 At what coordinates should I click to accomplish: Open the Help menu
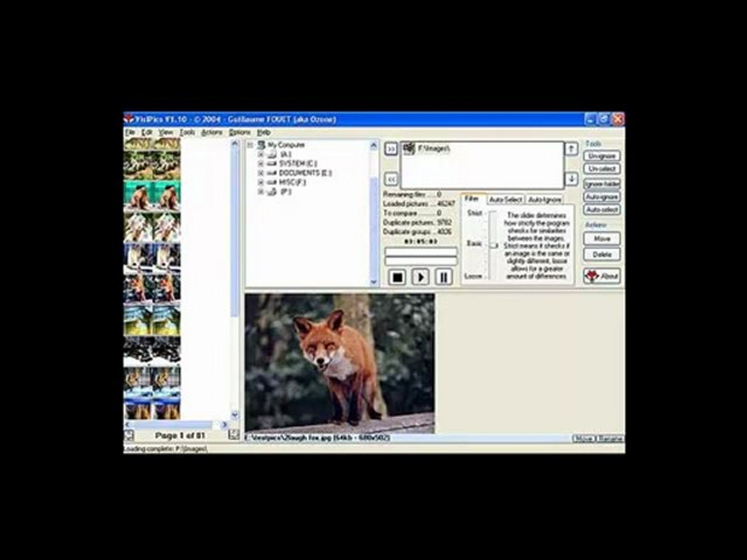tap(264, 133)
